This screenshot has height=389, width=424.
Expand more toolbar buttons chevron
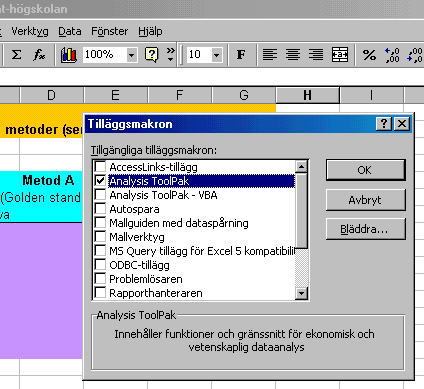pos(171,54)
